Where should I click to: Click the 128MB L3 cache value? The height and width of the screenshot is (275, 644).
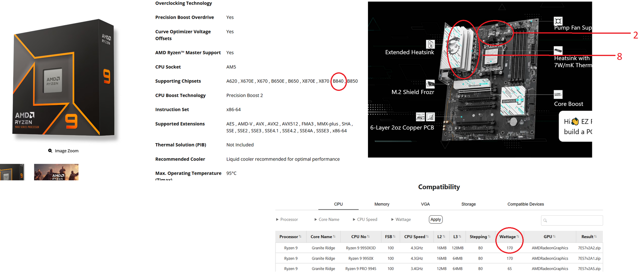pos(458,248)
